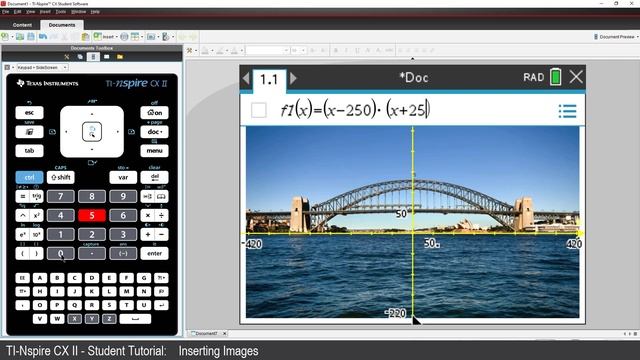
Task: Click the doc key on the keypad
Action: coord(154,132)
